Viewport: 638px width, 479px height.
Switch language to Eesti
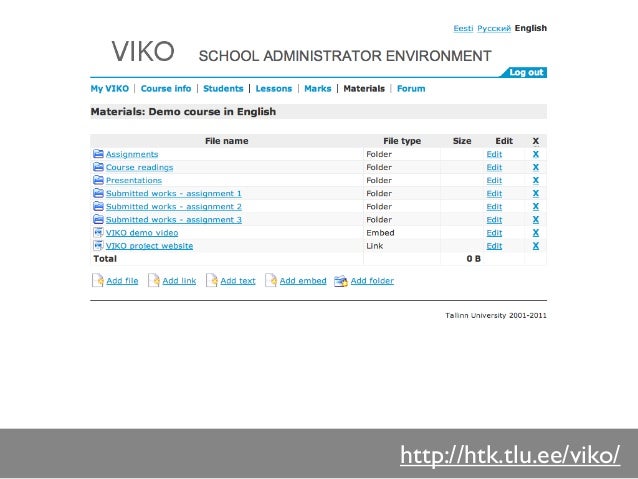point(463,28)
